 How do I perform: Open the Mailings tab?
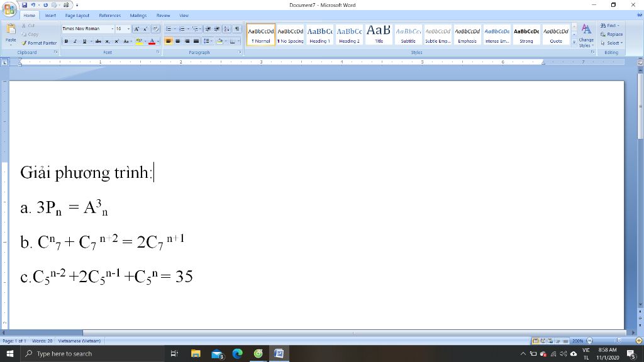click(x=138, y=15)
